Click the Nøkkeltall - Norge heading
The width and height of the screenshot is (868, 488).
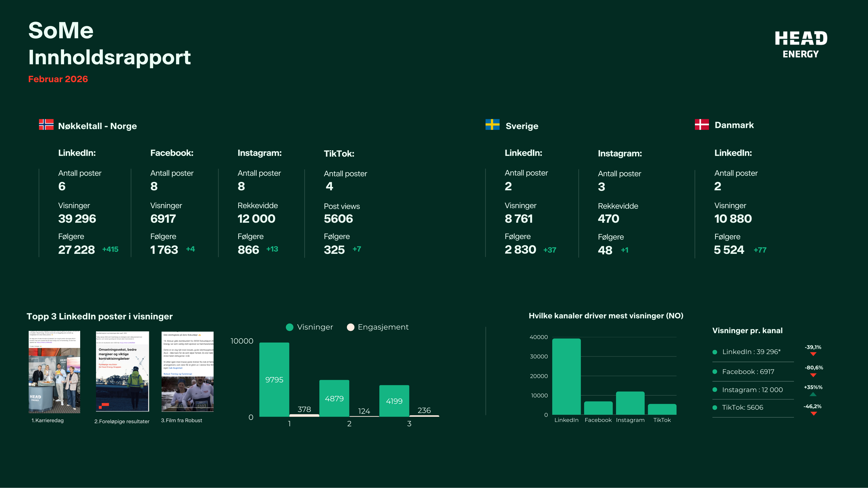(x=97, y=126)
